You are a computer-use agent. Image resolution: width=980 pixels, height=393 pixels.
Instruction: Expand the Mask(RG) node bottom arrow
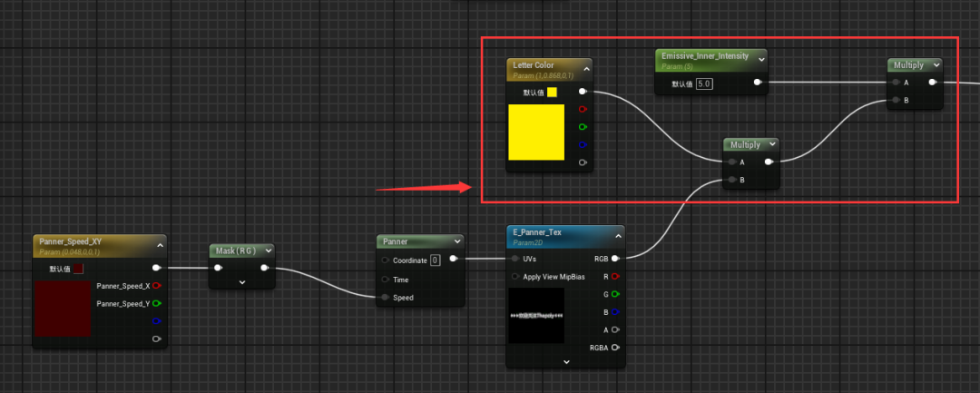pyautogui.click(x=242, y=282)
